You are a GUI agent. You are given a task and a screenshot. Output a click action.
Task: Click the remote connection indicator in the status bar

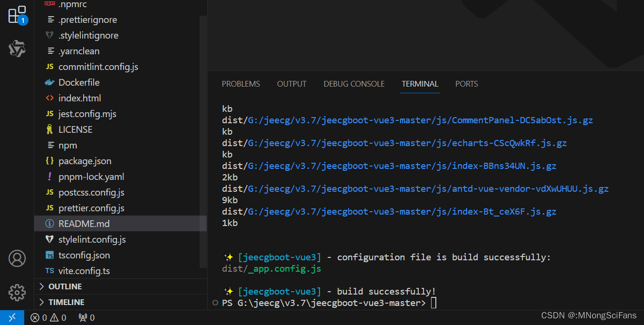12,317
